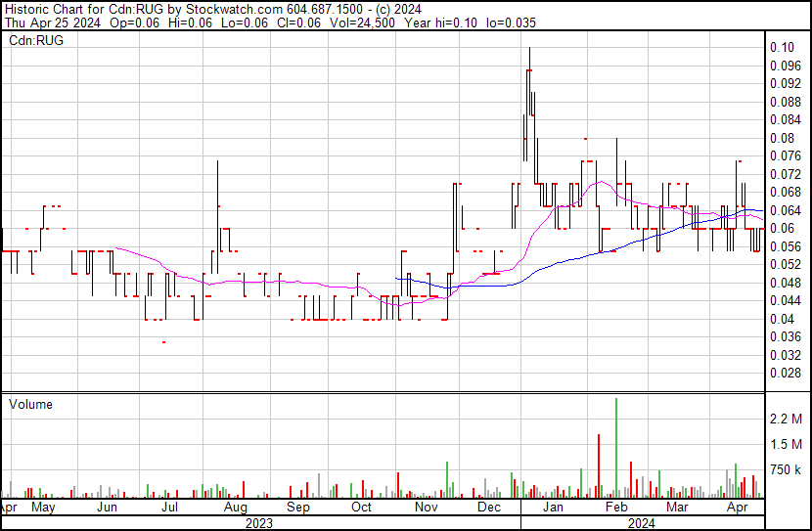Click the tallest green volume bar in February
812x531 pixels.
[616, 448]
